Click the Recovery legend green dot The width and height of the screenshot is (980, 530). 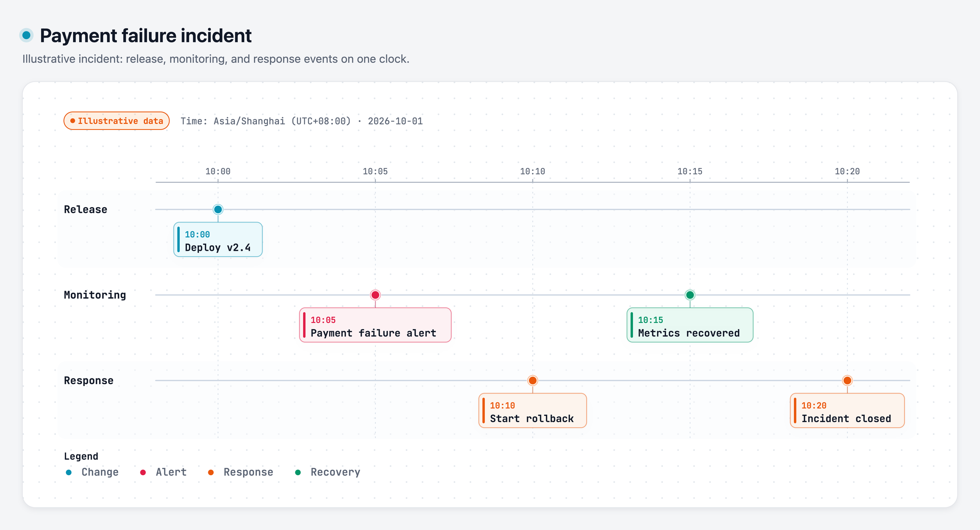(298, 472)
